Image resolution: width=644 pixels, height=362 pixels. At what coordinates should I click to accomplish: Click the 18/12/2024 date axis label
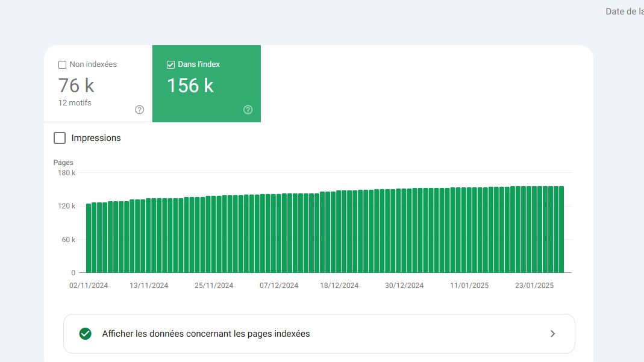click(x=339, y=286)
